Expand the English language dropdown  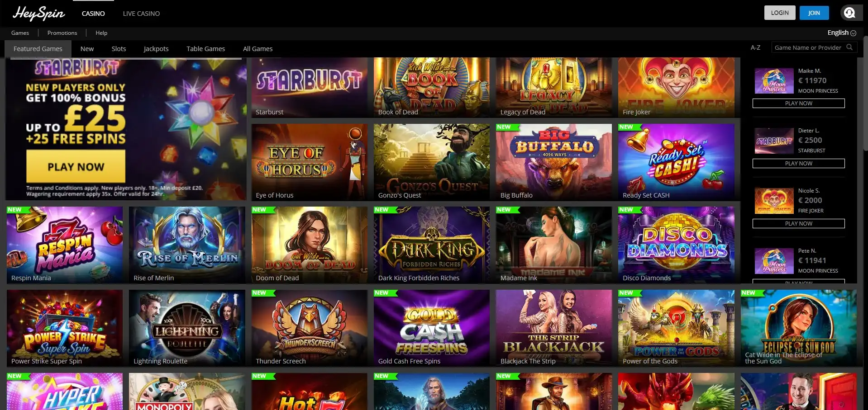pos(842,33)
